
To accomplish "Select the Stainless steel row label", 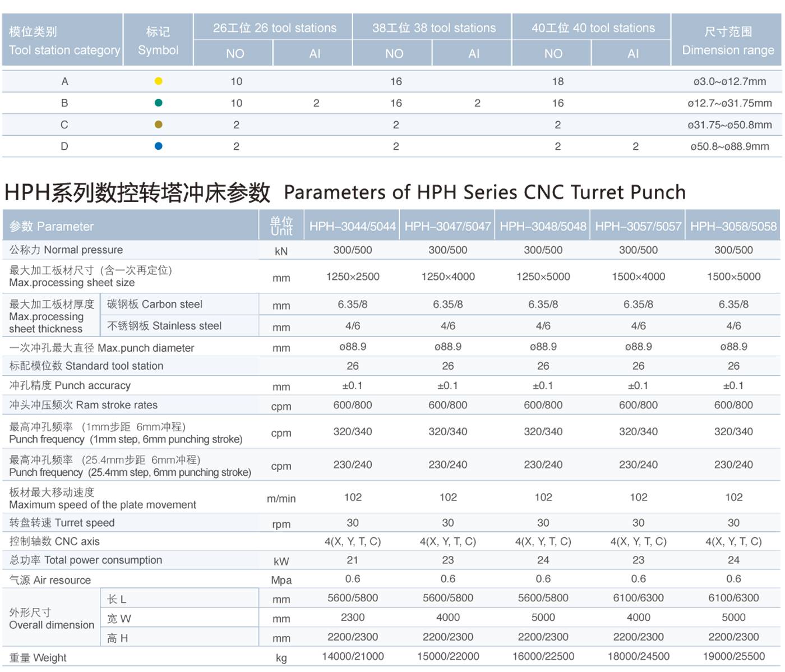I will click(164, 326).
